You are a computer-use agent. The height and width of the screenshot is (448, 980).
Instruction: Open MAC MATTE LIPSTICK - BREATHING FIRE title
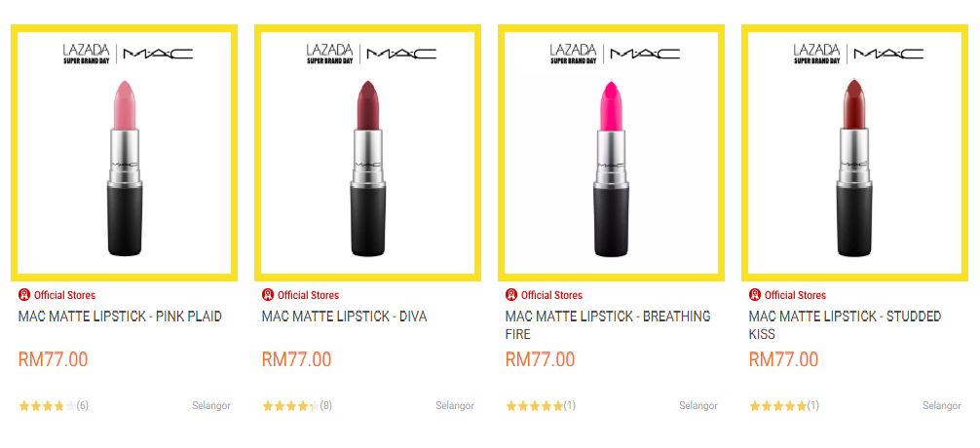(x=608, y=325)
